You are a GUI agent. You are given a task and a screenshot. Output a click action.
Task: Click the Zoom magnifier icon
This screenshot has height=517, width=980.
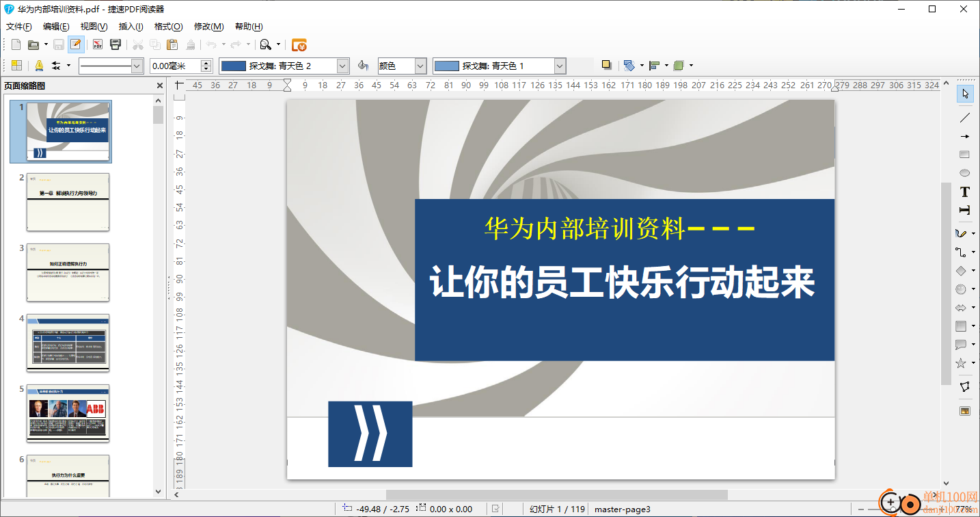pos(266,45)
